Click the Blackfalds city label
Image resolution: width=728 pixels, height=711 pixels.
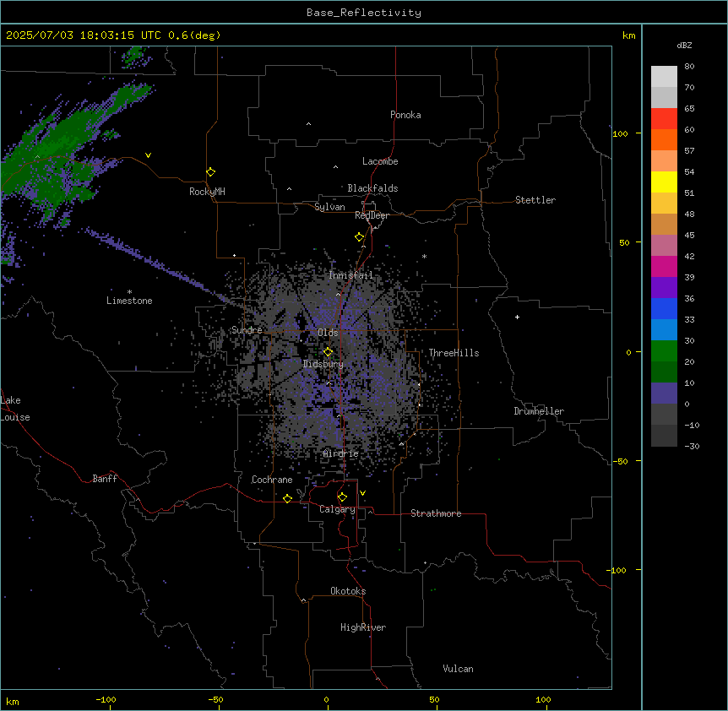click(x=372, y=188)
